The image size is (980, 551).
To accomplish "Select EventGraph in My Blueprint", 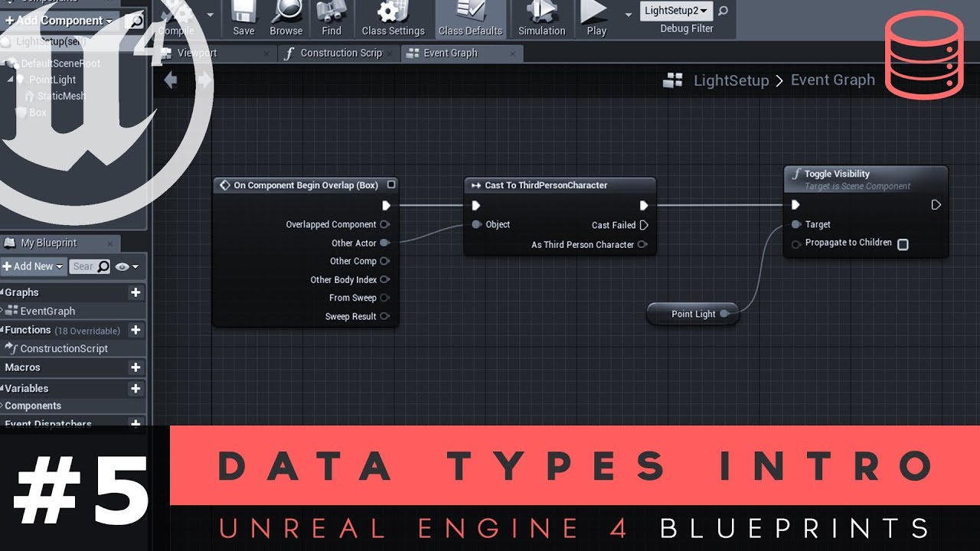I will [47, 311].
